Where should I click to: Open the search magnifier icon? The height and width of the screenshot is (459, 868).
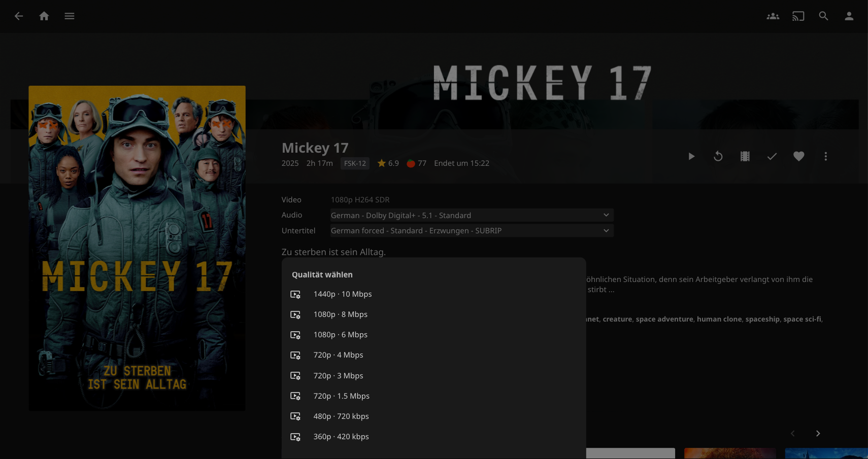824,16
